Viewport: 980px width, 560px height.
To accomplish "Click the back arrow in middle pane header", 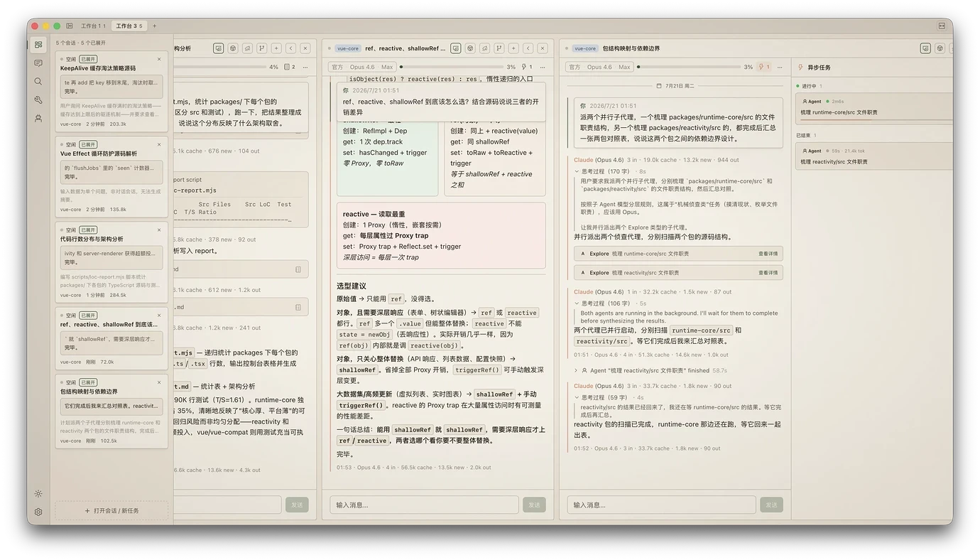I will (528, 48).
